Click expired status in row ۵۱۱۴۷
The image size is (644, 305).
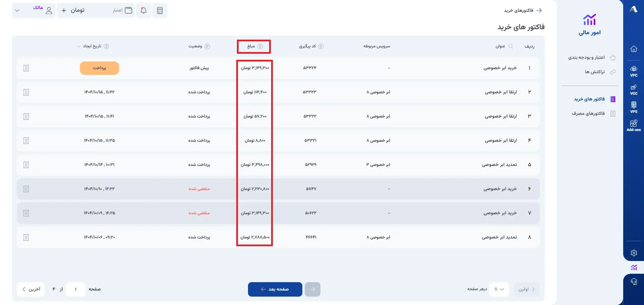pos(199,189)
